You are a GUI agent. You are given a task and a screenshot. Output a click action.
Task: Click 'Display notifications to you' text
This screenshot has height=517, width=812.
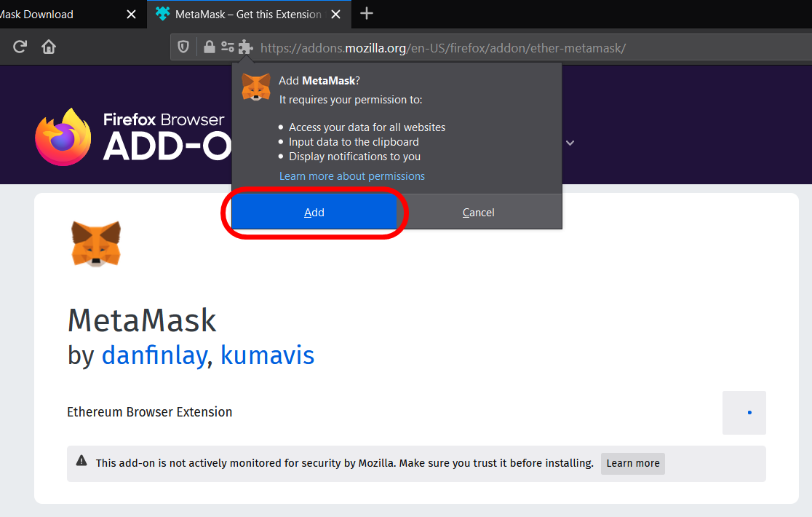click(x=355, y=157)
